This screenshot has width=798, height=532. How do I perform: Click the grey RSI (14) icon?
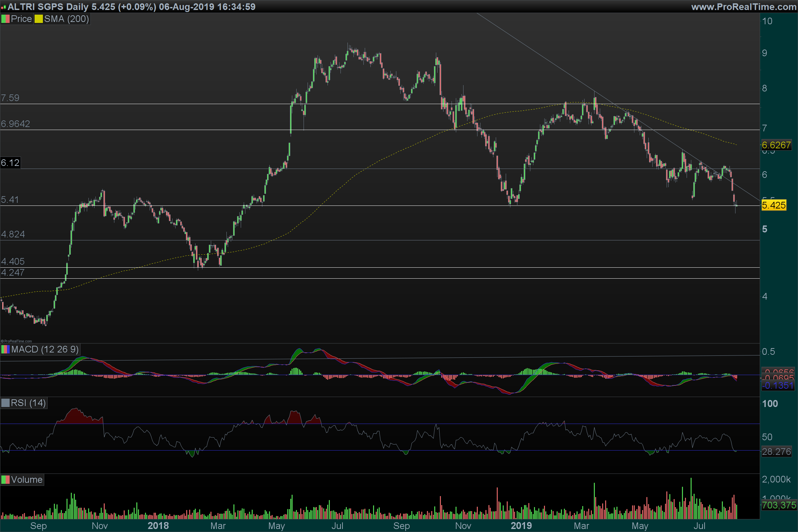pyautogui.click(x=5, y=403)
